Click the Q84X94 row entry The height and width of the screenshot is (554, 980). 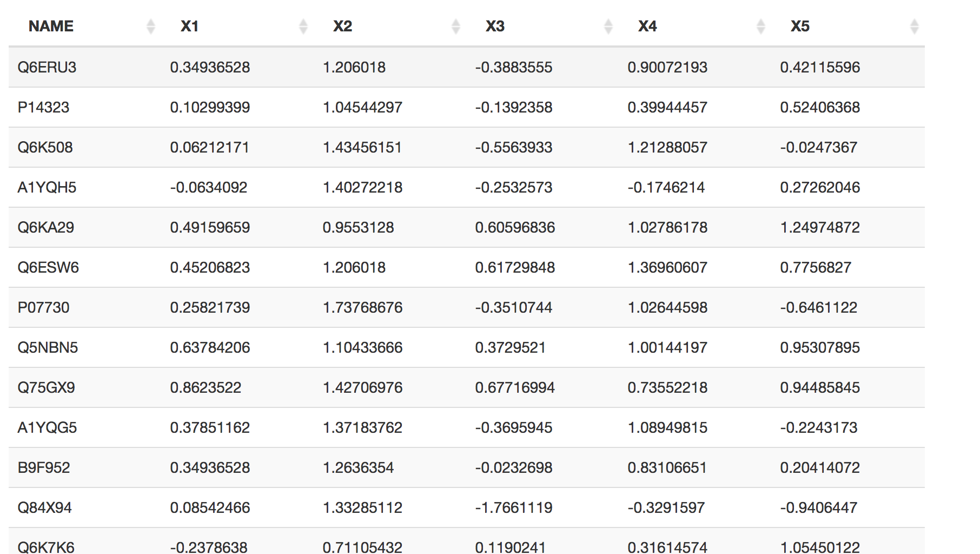point(45,507)
